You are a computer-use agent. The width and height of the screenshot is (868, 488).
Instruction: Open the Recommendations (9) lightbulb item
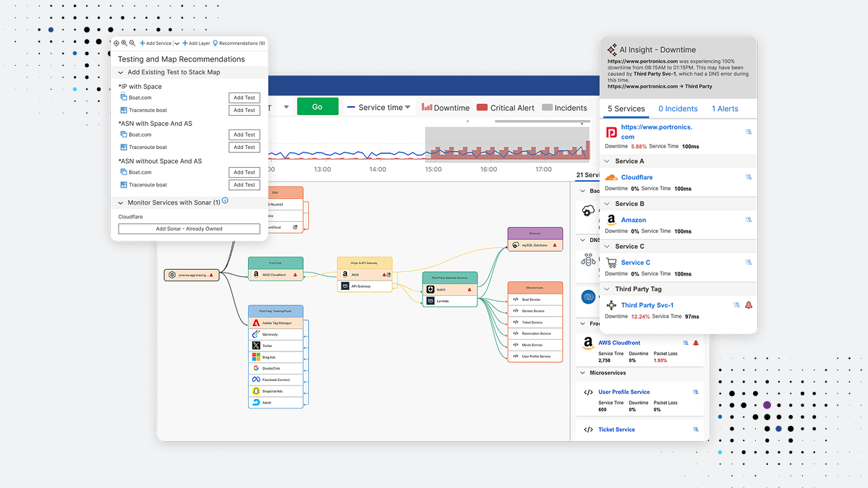(x=239, y=43)
